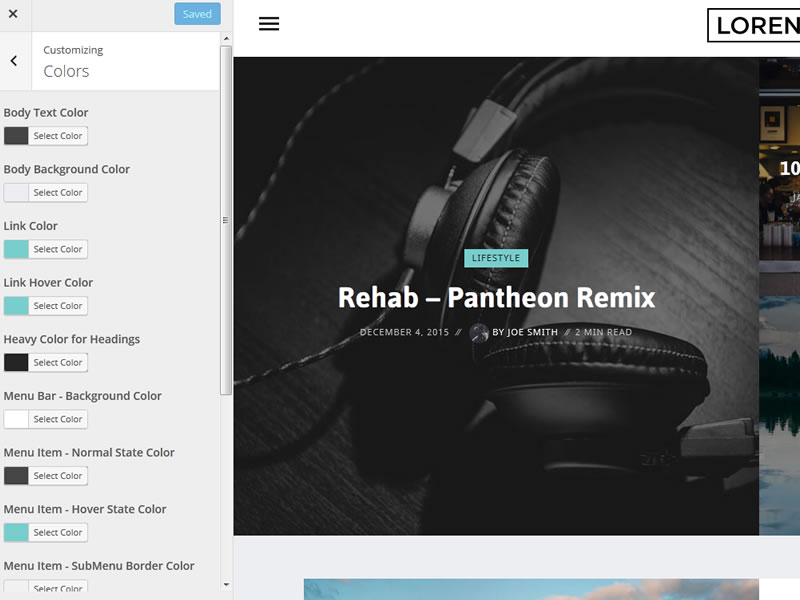Image resolution: width=800 pixels, height=600 pixels.
Task: Click Menu Item Normal State Color swatch
Action: (x=16, y=476)
